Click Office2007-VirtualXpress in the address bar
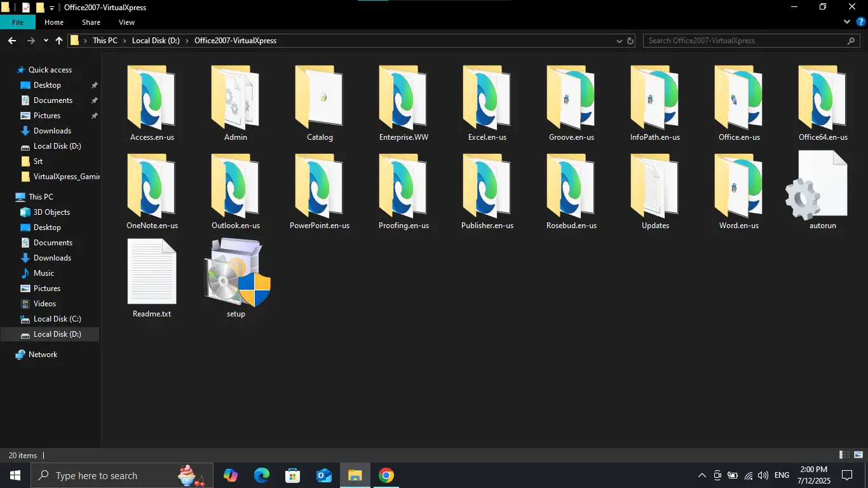 point(235,41)
